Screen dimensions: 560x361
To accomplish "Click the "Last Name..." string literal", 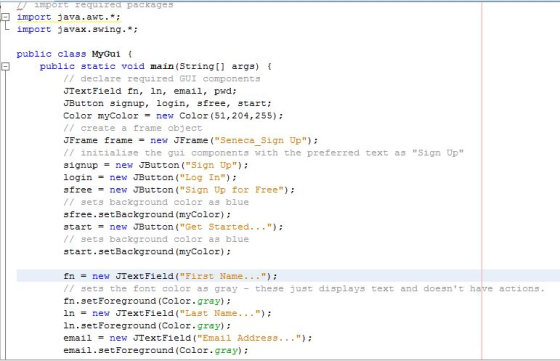I will point(220,314).
